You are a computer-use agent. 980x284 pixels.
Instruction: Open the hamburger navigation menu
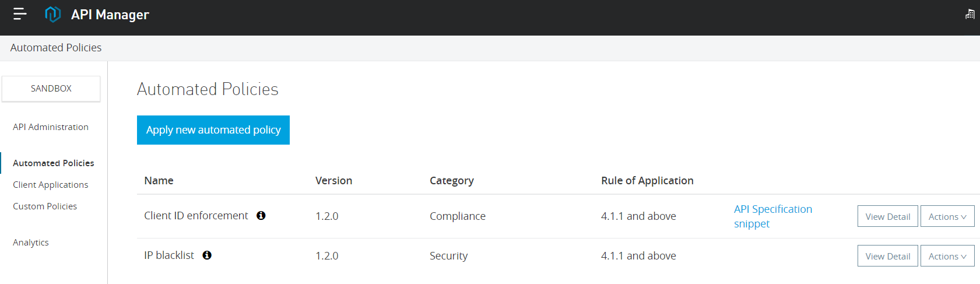20,14
